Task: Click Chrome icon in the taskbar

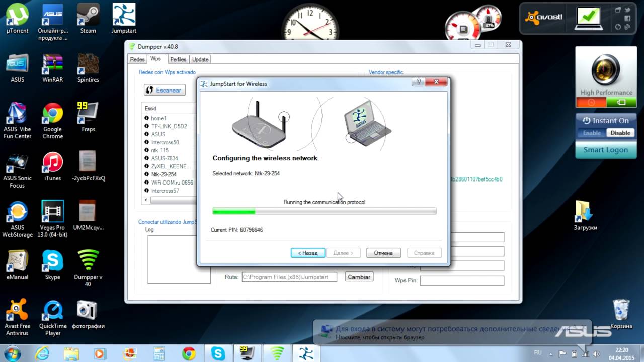Action: (189, 353)
